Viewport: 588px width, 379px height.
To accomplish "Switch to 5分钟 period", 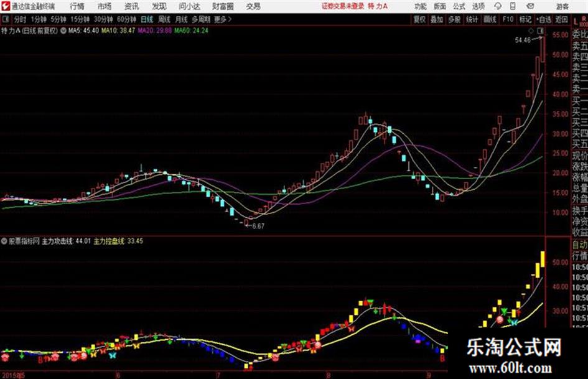I will (58, 19).
